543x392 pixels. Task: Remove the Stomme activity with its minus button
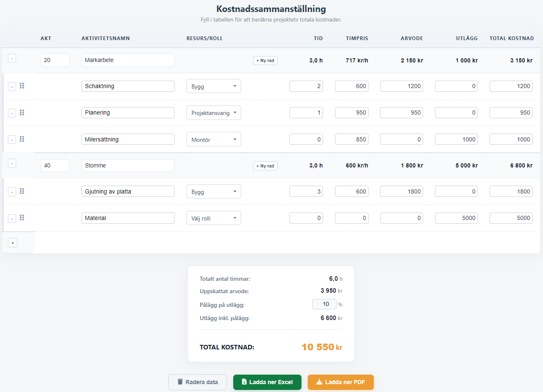[x=12, y=163]
